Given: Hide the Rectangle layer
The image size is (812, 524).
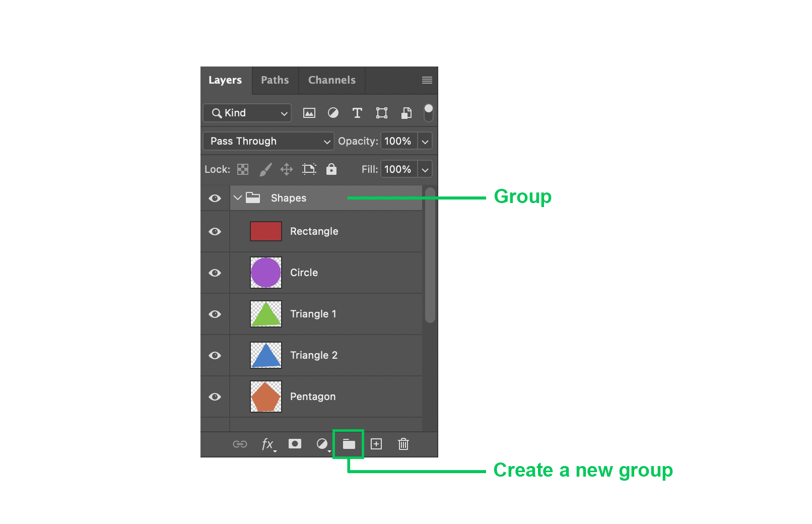Looking at the screenshot, I should coord(215,231).
